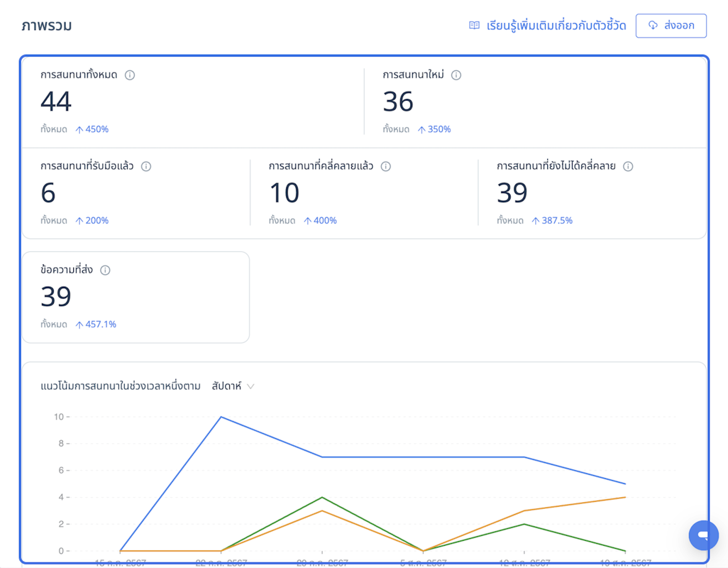Click the handled conversations value 6
Screen dimensions: 728x568
coord(48,193)
